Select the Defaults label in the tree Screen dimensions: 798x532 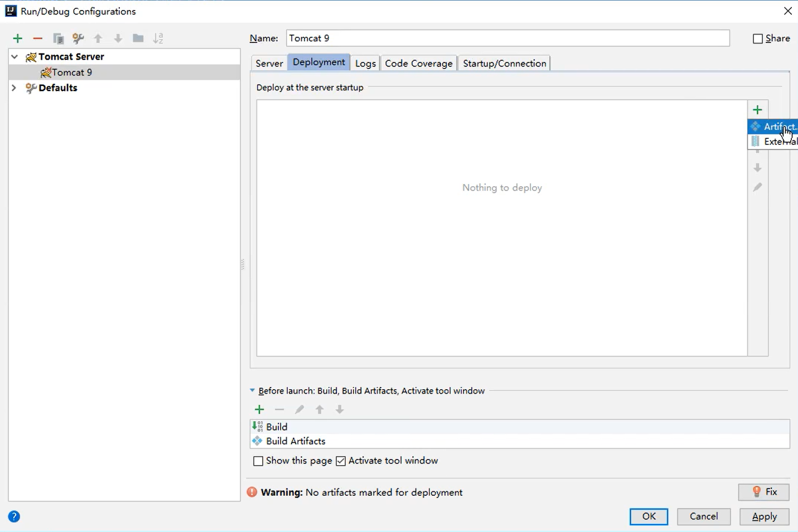pos(58,88)
